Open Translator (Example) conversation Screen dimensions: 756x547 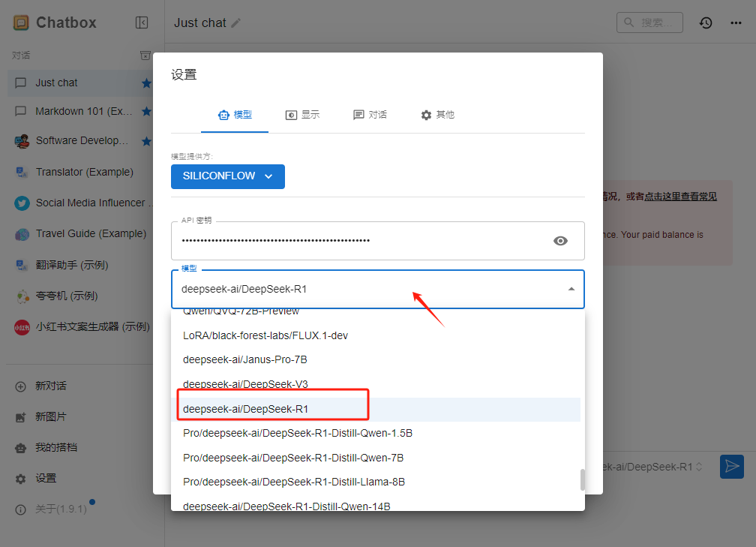tap(80, 172)
